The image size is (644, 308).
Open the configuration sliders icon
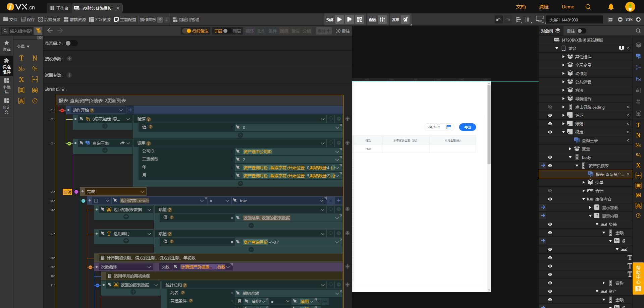(x=382, y=19)
